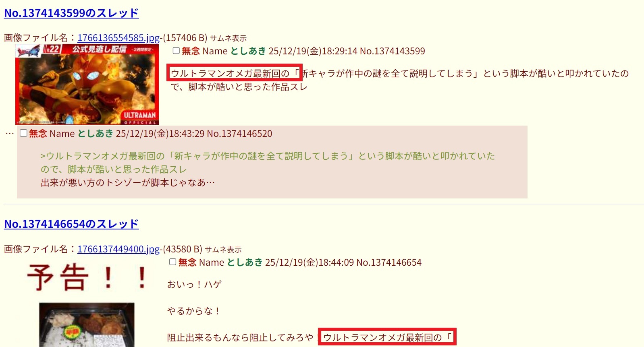Click the green quoted text in reply

(268, 163)
